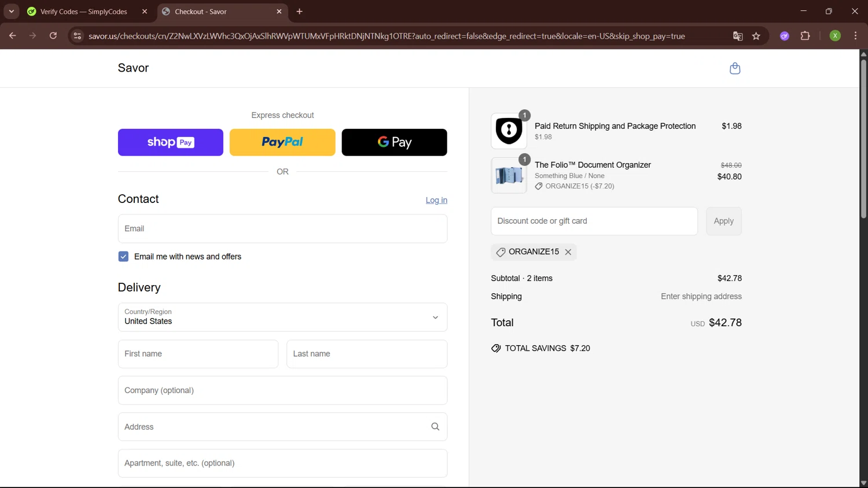Pay with Shop Pay button
868x488 pixels.
click(x=171, y=142)
